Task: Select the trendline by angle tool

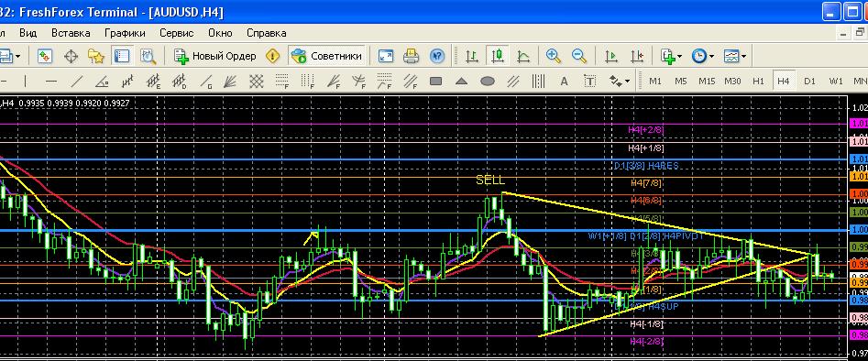Action: [102, 82]
